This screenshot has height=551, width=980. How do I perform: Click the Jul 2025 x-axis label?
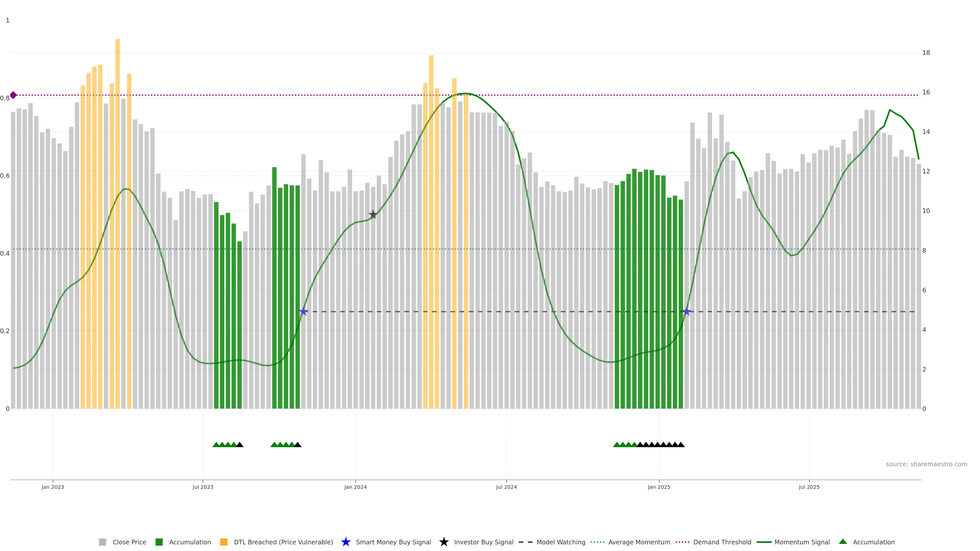tap(809, 487)
